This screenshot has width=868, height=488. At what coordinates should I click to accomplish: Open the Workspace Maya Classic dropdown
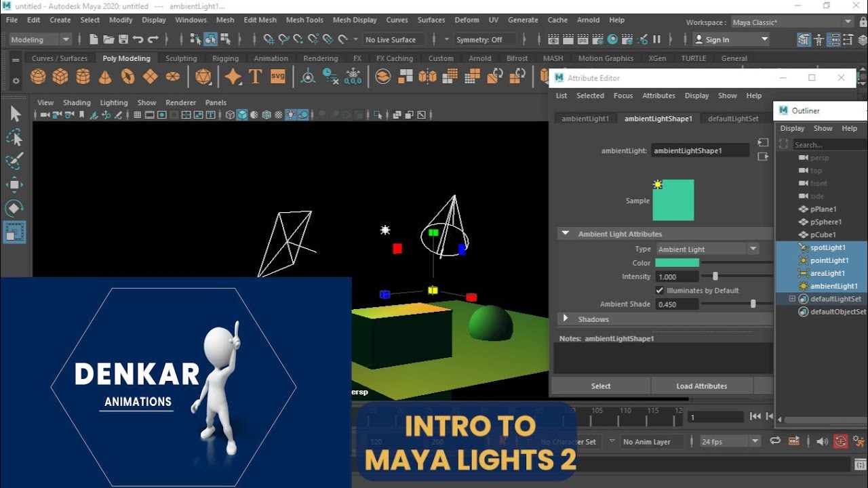point(792,22)
